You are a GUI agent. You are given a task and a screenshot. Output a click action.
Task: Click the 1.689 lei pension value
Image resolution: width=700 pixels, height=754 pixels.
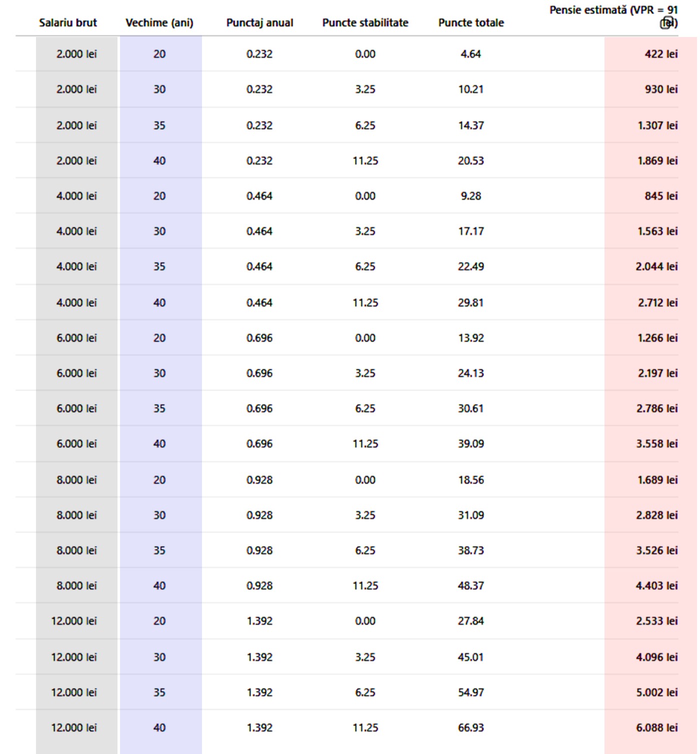pyautogui.click(x=657, y=480)
